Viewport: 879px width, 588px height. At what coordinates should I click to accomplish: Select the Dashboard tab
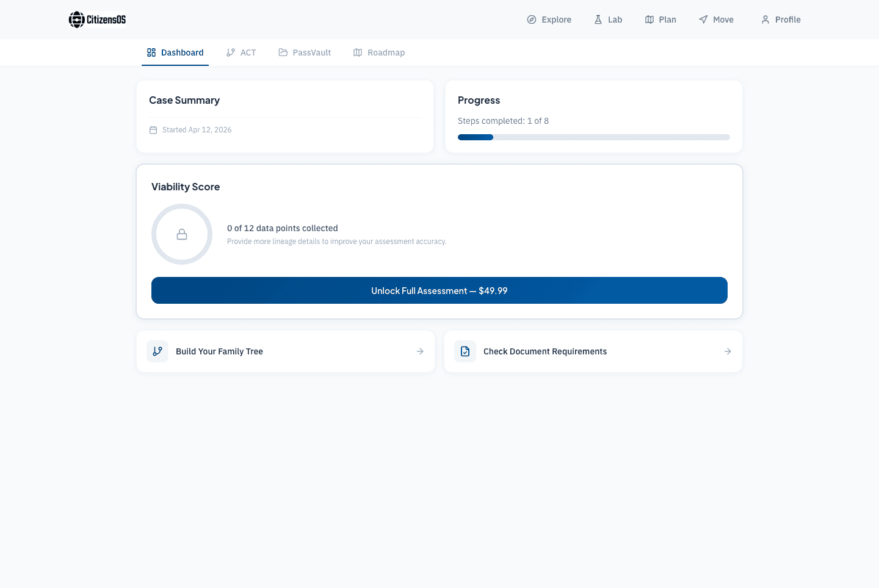175,52
